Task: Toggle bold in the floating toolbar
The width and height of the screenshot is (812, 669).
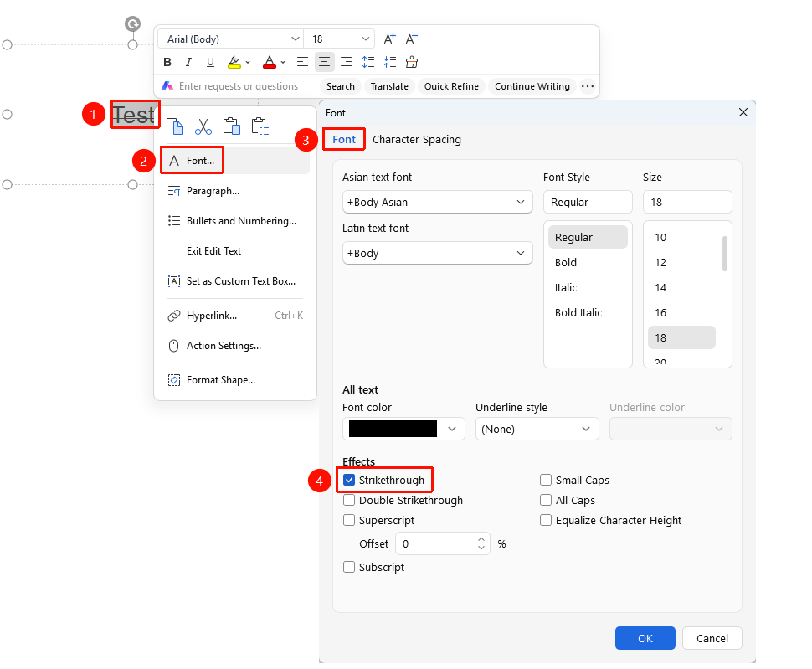Action: [x=167, y=62]
